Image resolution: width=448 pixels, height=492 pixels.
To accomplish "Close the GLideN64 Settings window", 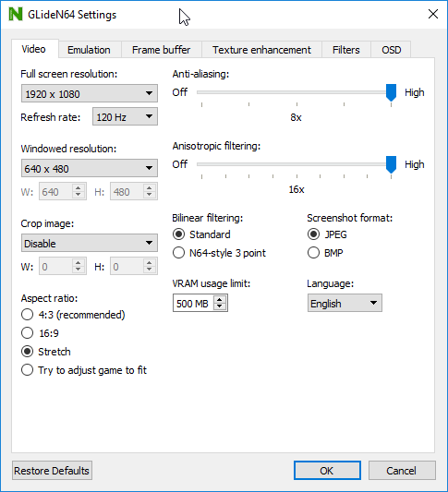I will click(x=433, y=14).
